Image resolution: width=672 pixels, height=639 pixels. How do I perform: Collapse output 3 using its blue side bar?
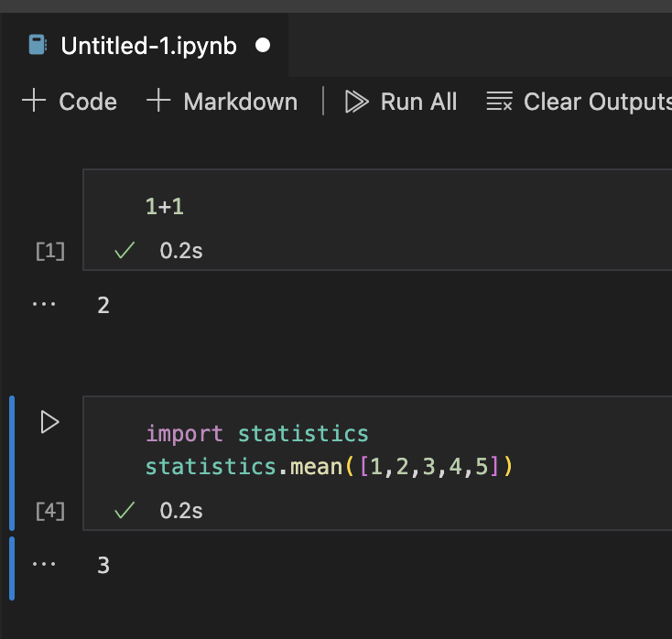pyautogui.click(x=12, y=568)
